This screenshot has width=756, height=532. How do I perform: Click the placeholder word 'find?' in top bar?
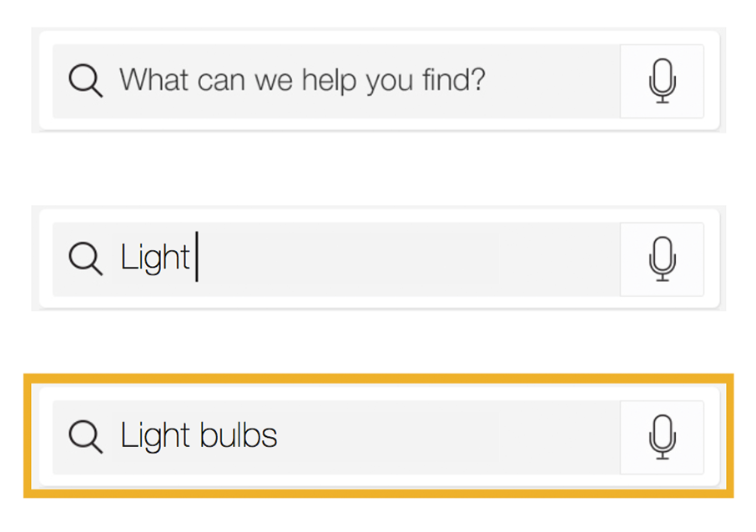click(454, 79)
